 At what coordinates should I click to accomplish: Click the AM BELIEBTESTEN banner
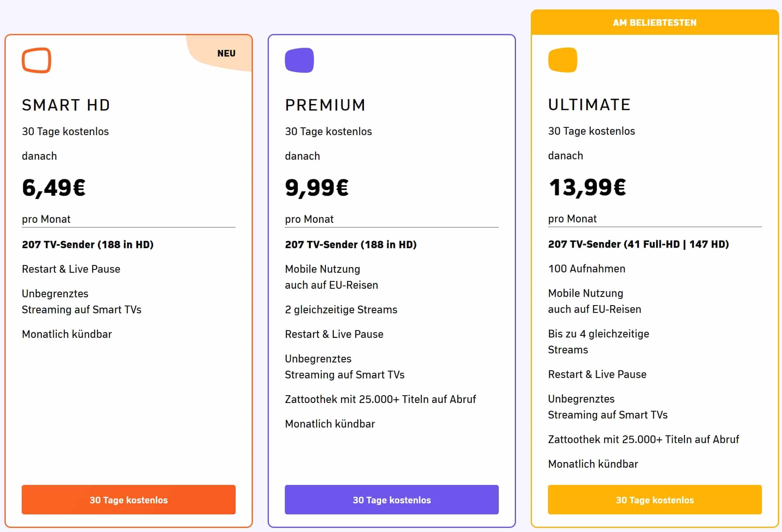coord(655,23)
